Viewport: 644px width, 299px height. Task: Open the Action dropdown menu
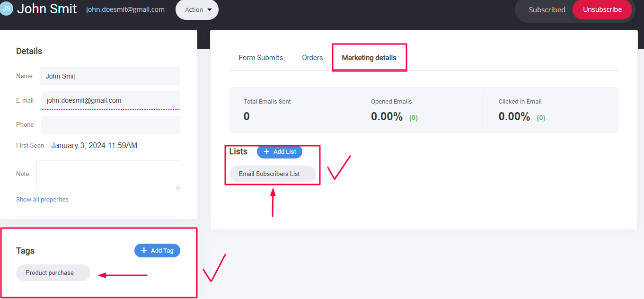(197, 9)
